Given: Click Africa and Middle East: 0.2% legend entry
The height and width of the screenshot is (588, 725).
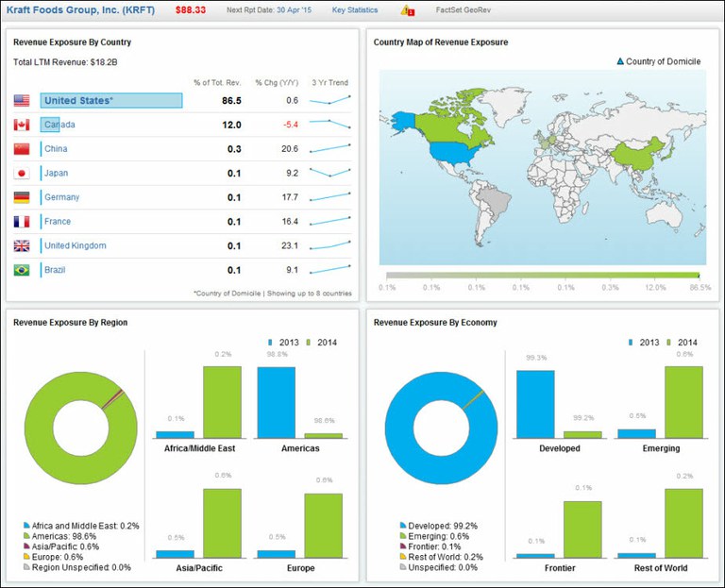Looking at the screenshot, I should [81, 526].
